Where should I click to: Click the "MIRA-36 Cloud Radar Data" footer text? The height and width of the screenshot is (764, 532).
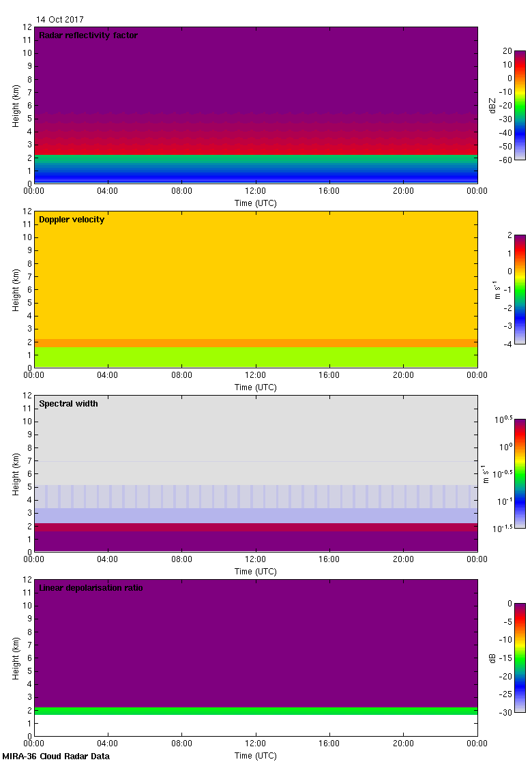56,756
